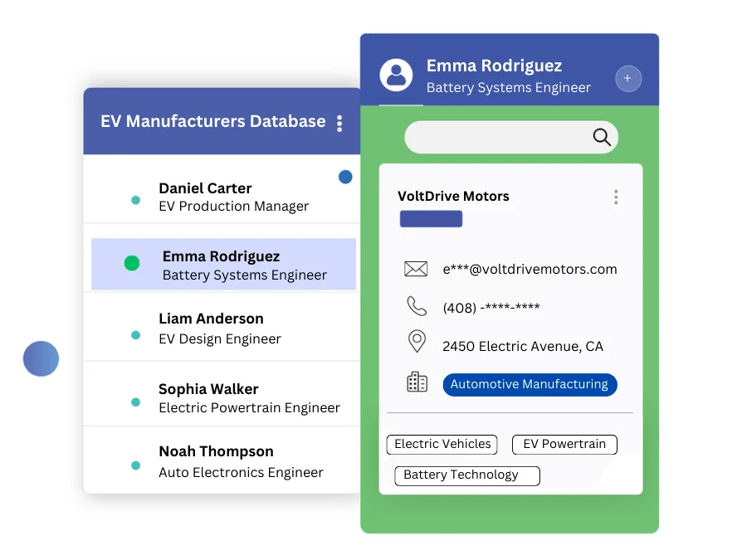Select Liam Anderson in the contact list
The height and width of the screenshot is (560, 747).
(222, 327)
